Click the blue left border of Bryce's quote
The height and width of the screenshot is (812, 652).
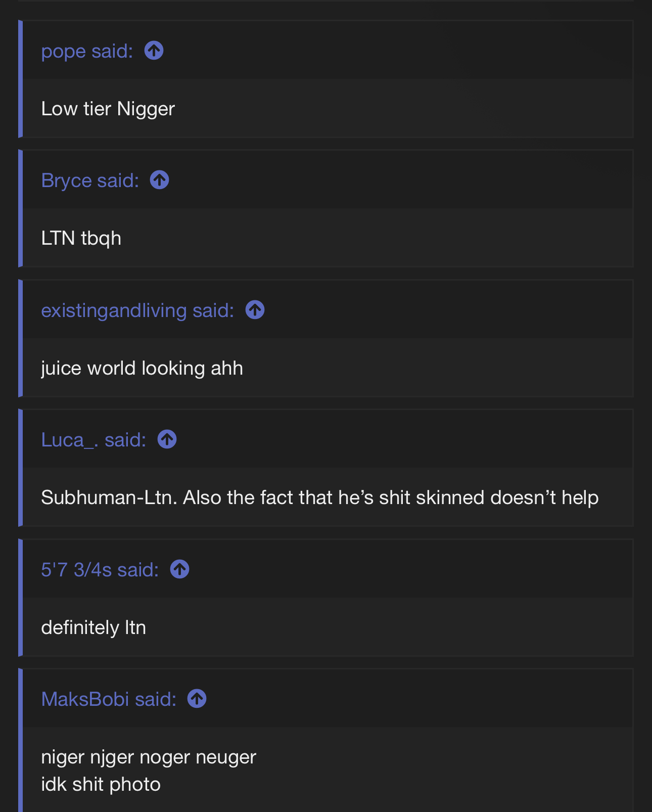pos(20,208)
